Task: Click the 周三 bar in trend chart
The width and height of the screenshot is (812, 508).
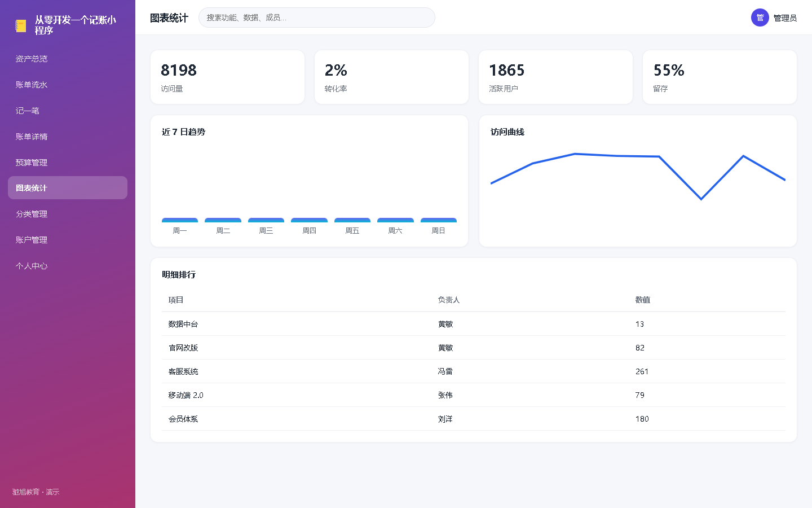Action: tap(266, 220)
